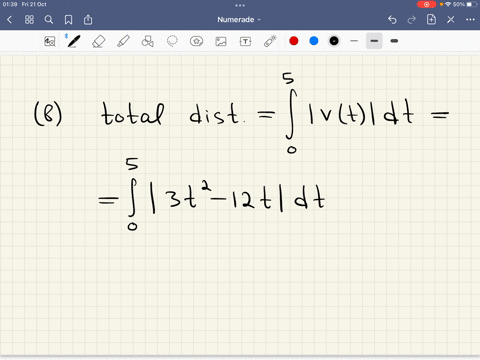Select the medium stroke width
The width and height of the screenshot is (480, 360).
(374, 41)
